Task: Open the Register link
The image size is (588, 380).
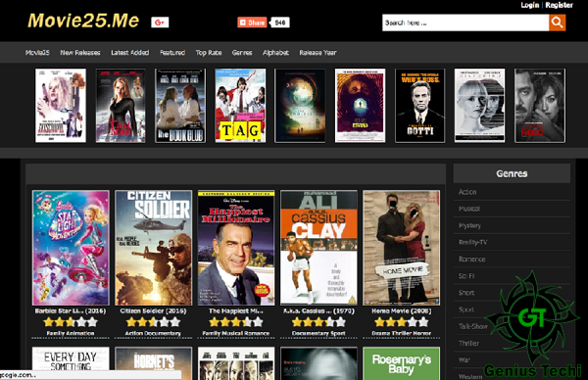Action: click(x=559, y=5)
